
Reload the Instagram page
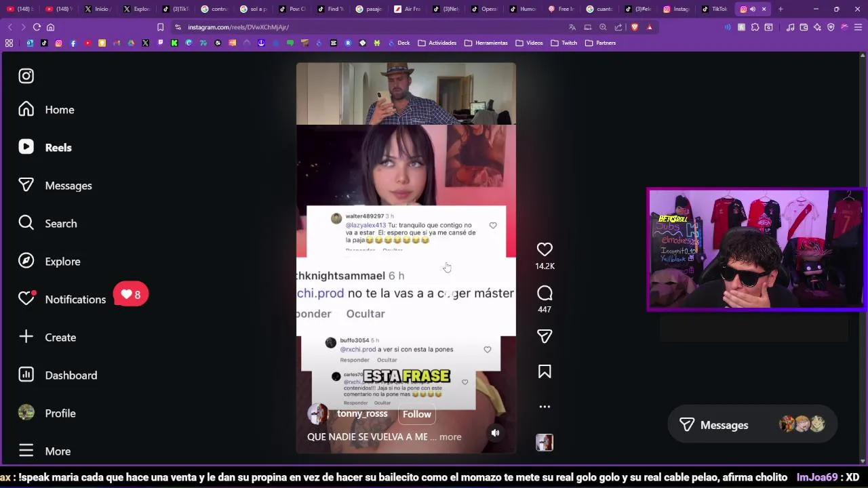point(37,27)
